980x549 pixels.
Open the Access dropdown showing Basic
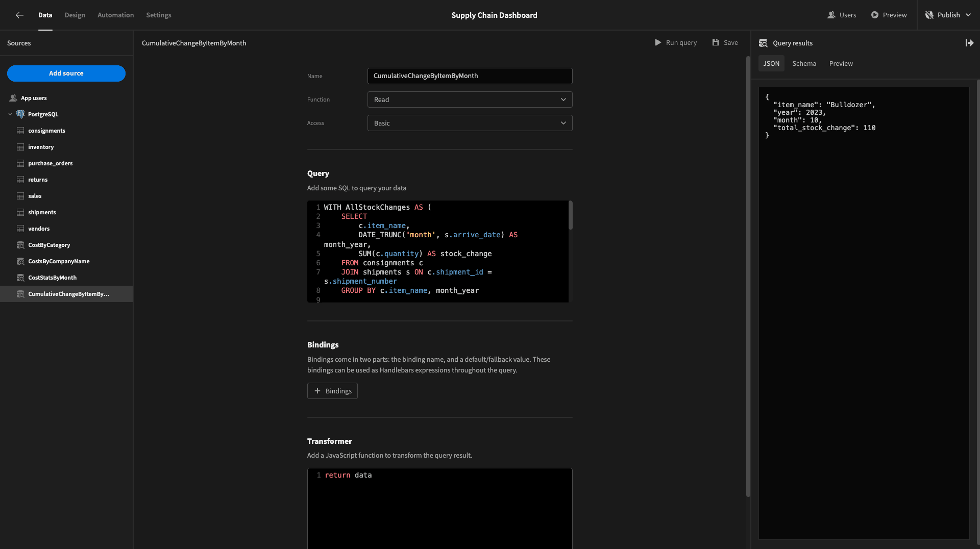pyautogui.click(x=470, y=123)
